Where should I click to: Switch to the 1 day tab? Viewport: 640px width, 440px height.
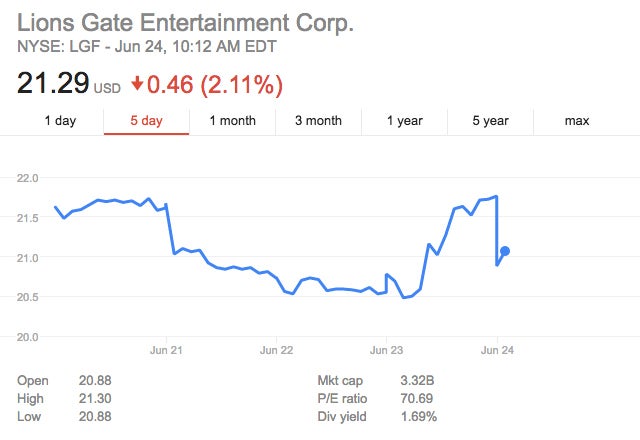[60, 121]
